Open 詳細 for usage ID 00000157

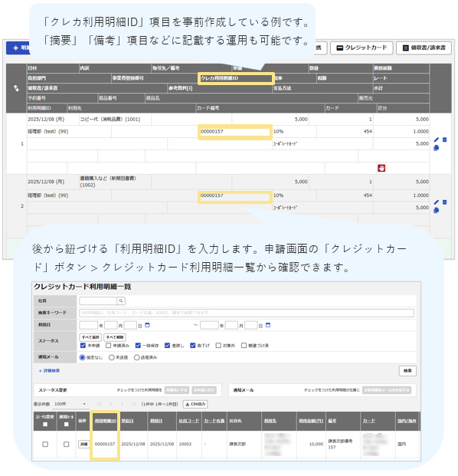pyautogui.click(x=83, y=444)
